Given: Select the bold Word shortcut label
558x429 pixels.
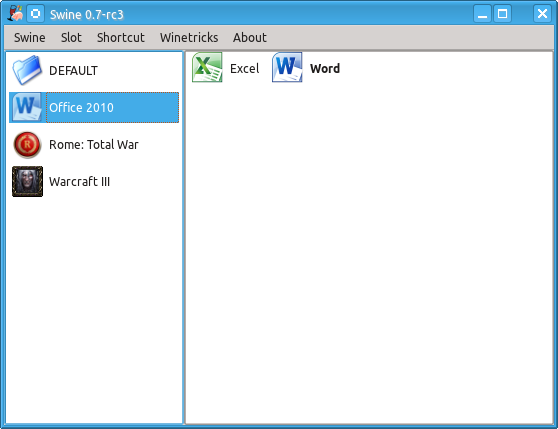Looking at the screenshot, I should (325, 68).
